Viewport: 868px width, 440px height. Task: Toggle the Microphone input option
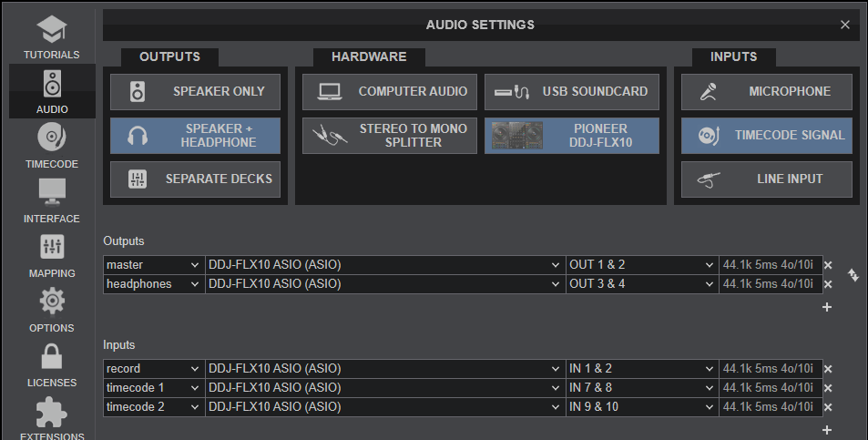767,91
